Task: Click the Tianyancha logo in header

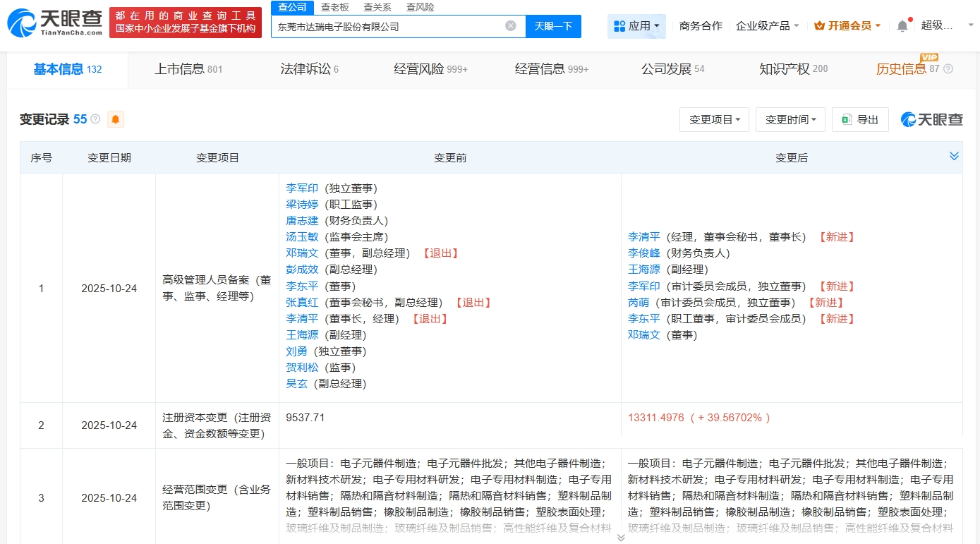Action: click(x=55, y=23)
